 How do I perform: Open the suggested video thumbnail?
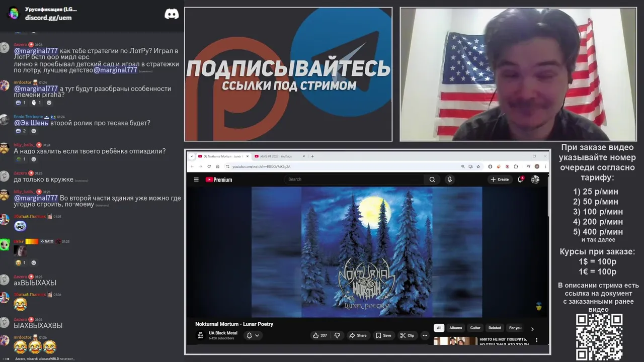[x=455, y=341]
